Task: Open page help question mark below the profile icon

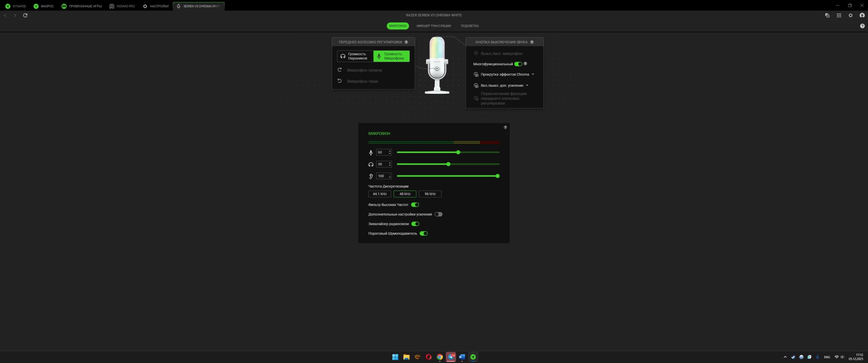Action: [x=862, y=26]
